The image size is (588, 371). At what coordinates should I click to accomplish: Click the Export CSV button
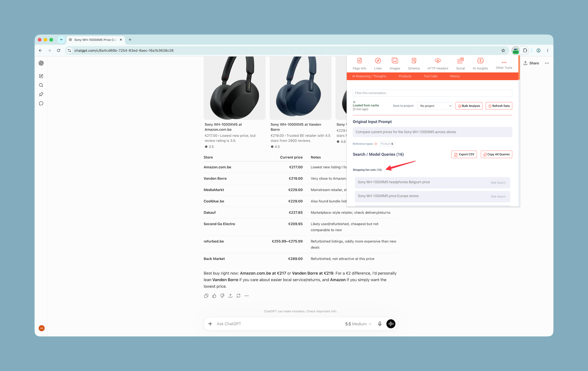(x=464, y=154)
